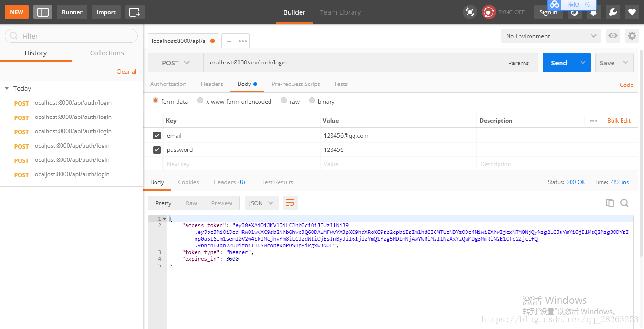Close the localhost:8000/api/a request tab dot
The width and height of the screenshot is (644, 329).
click(212, 41)
